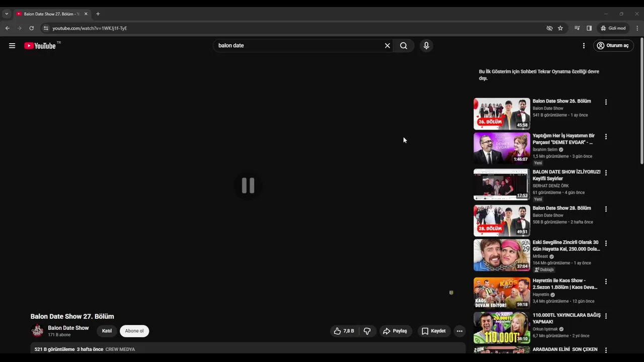The width and height of the screenshot is (644, 362).
Task: Open title 110.000TL YAYINCILARA BAĞIŞ YAPMAK!
Action: click(x=567, y=318)
